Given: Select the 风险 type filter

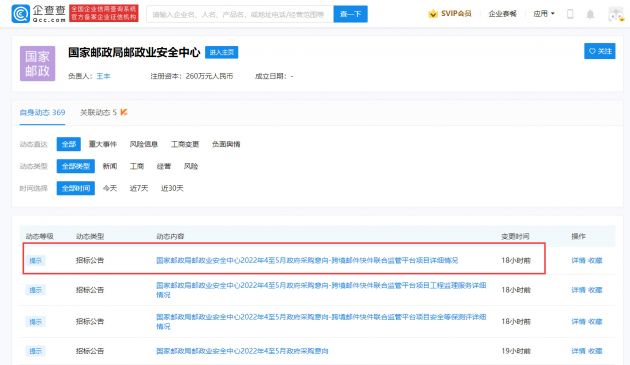Looking at the screenshot, I should (190, 166).
